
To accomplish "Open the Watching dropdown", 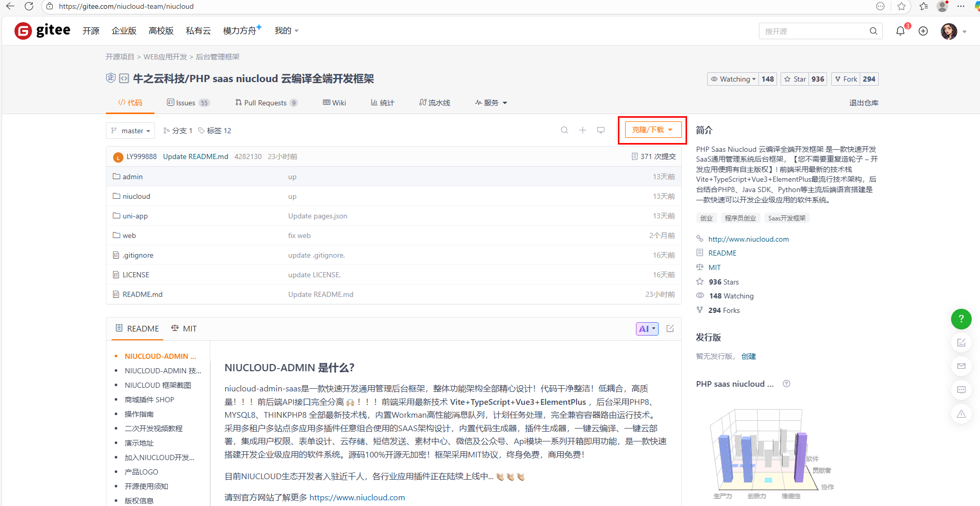I will tap(733, 79).
